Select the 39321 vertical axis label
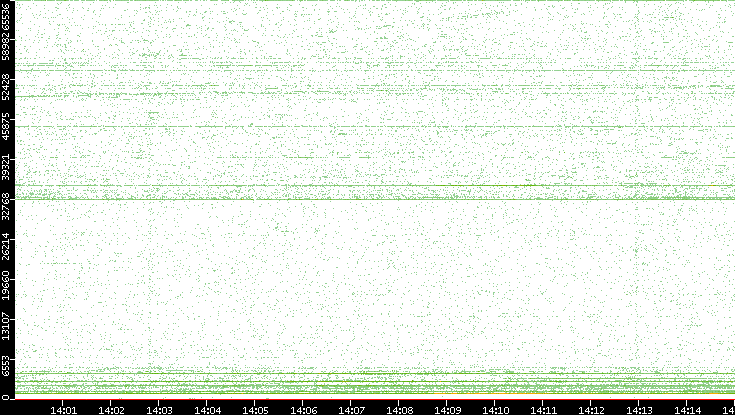The width and height of the screenshot is (735, 415). 6,166
